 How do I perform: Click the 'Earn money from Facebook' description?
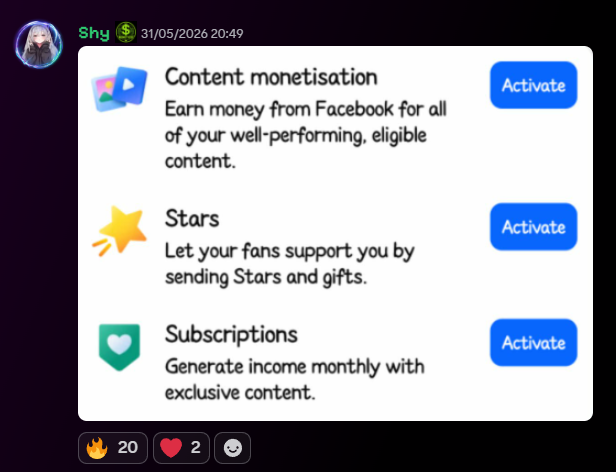pyautogui.click(x=306, y=135)
